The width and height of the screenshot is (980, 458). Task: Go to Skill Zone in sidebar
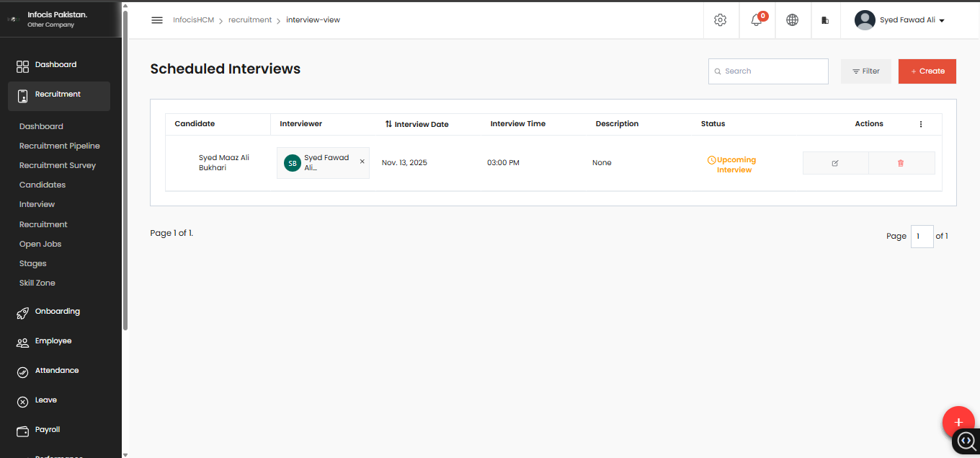coord(37,283)
